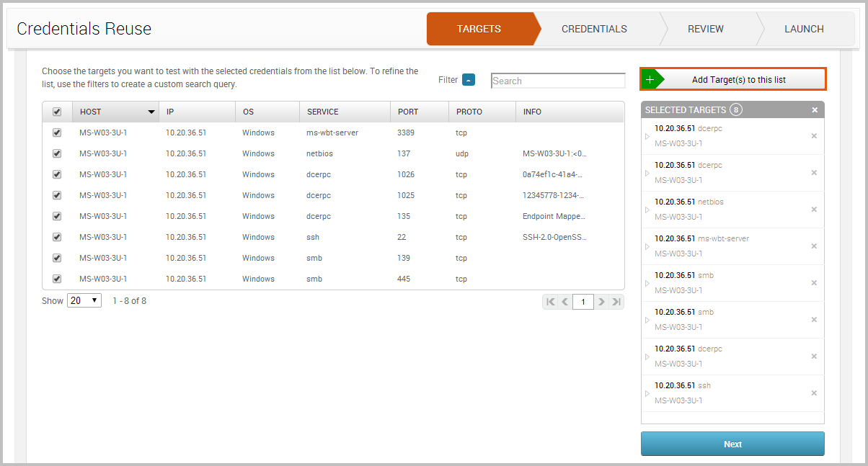Uncheck the ssh port 22 row checkbox
Screen dimensions: 868x466
click(57, 237)
